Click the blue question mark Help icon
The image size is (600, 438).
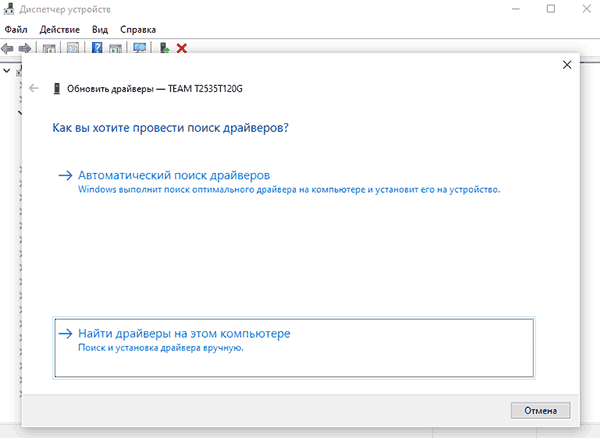click(97, 48)
